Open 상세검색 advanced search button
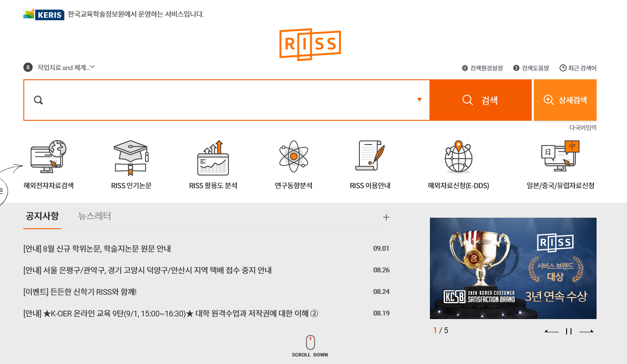 coord(565,100)
